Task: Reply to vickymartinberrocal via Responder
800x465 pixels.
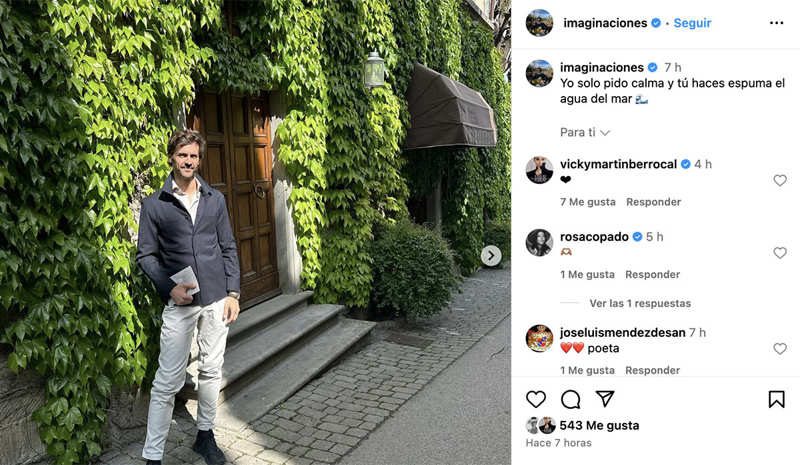Action: coord(654,202)
